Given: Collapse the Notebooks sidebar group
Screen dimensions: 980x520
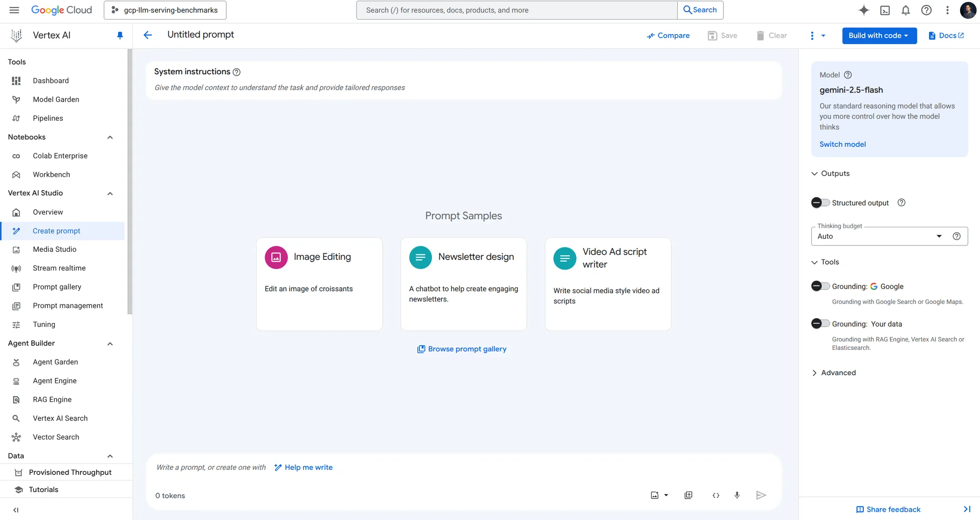Looking at the screenshot, I should coord(110,137).
